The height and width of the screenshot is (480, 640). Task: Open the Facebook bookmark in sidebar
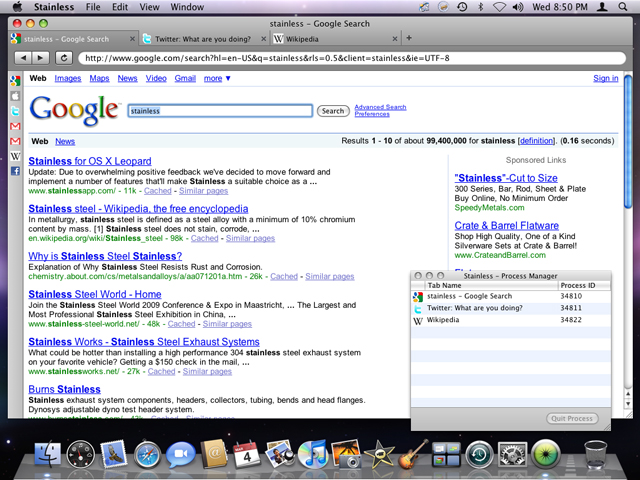point(15,171)
